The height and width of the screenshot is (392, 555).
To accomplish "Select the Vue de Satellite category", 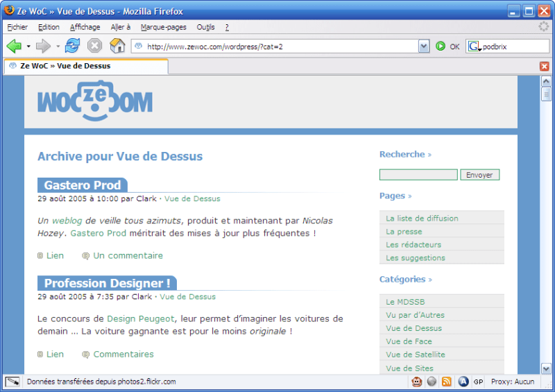I will pos(415,355).
